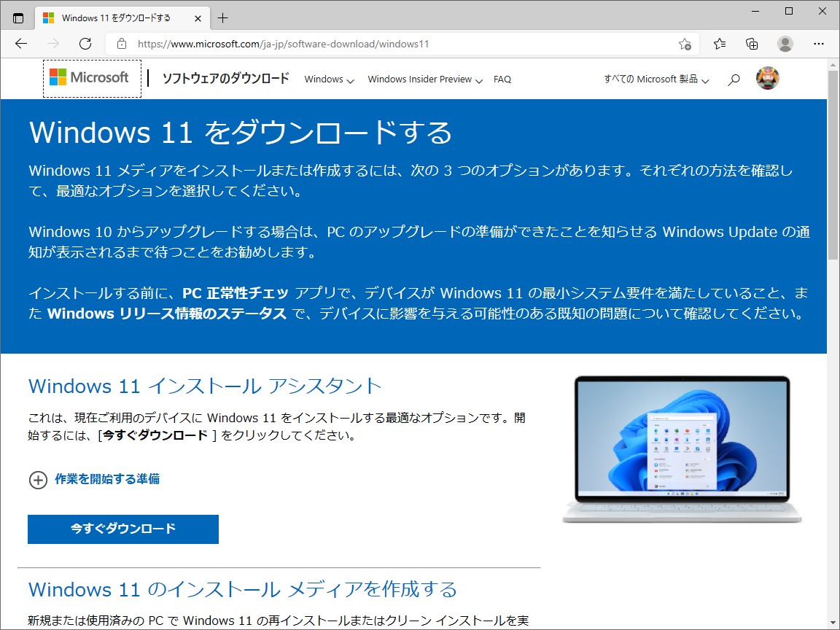
Task: Open the FAQ menu item
Action: click(x=502, y=79)
